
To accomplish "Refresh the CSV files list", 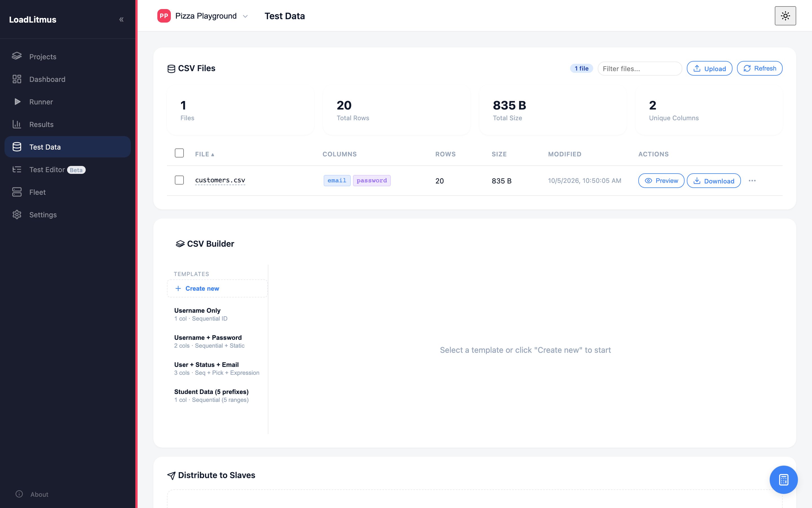I will coord(760,68).
